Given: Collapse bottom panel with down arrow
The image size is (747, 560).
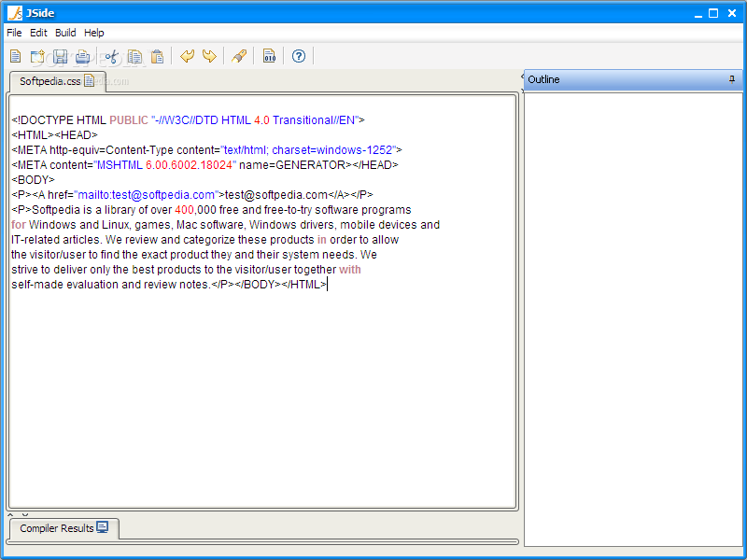Looking at the screenshot, I should click(x=25, y=514).
